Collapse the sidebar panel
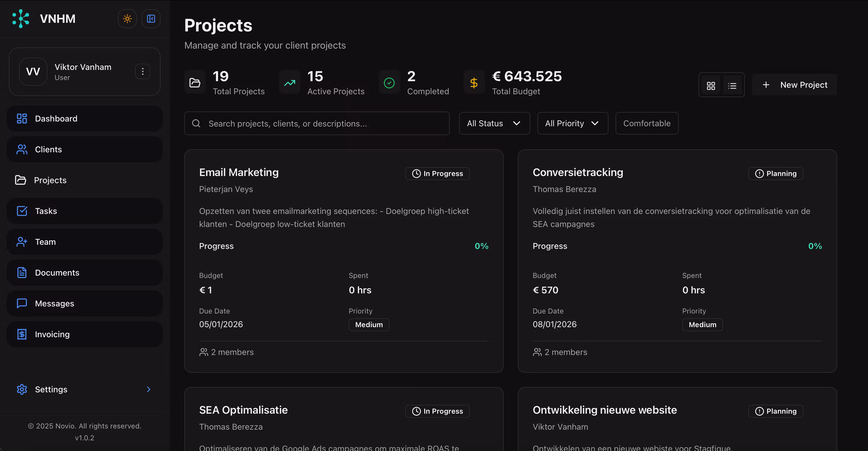 point(151,19)
